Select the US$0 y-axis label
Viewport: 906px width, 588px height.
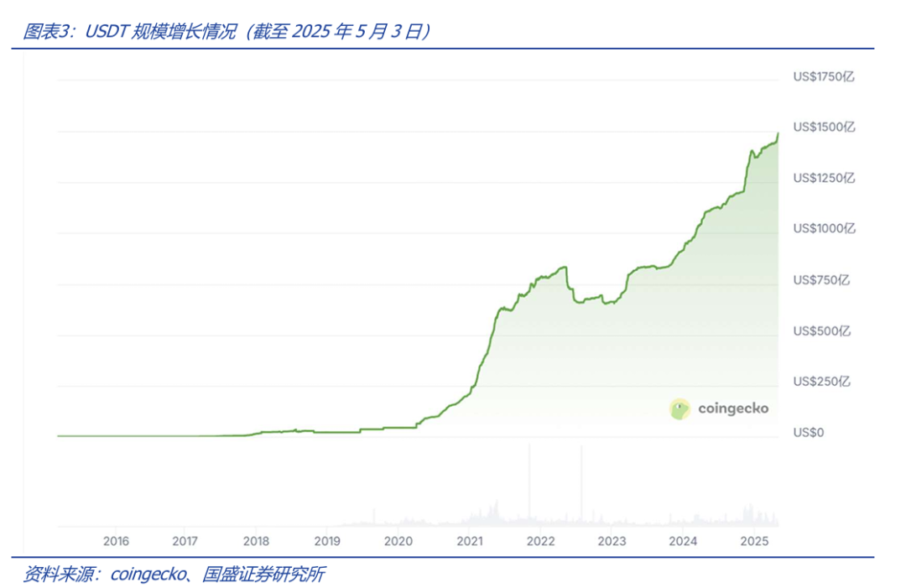(809, 433)
